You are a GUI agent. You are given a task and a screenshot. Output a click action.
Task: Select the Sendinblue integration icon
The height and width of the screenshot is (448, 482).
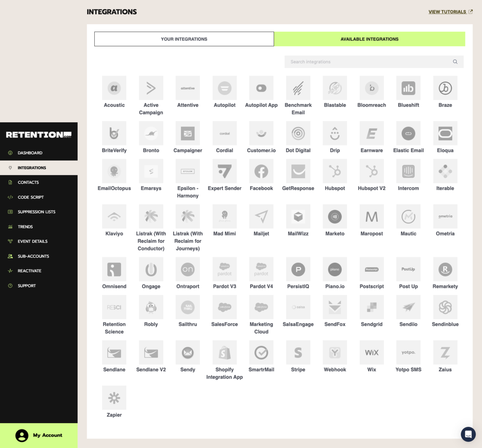(x=445, y=307)
